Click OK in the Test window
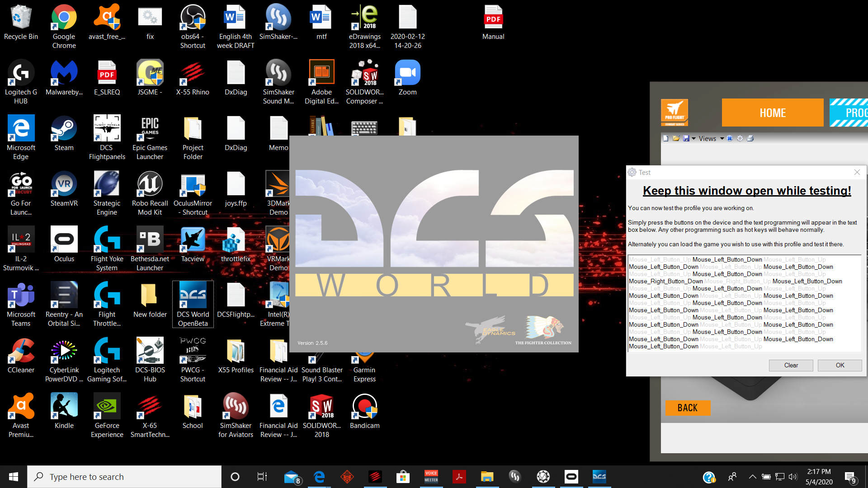Image resolution: width=868 pixels, height=488 pixels. pyautogui.click(x=840, y=365)
